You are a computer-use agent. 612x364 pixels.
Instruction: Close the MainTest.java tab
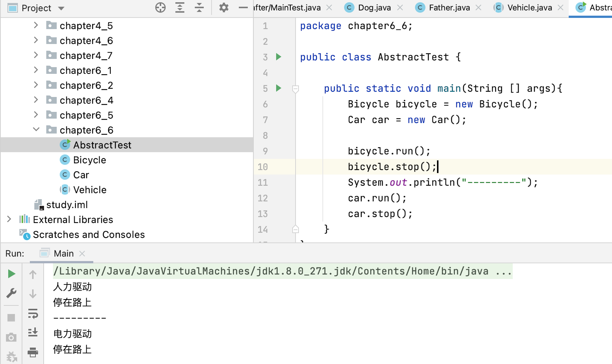pos(329,7)
